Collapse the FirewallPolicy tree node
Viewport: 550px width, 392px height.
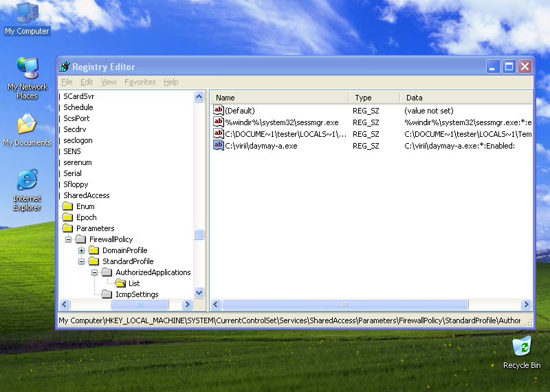[x=68, y=239]
